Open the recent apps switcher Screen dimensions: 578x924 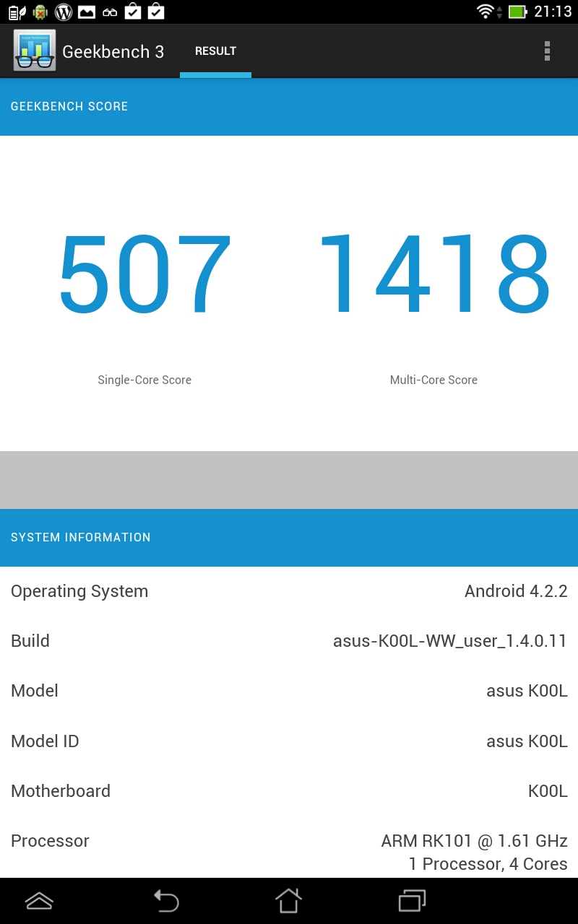412,900
